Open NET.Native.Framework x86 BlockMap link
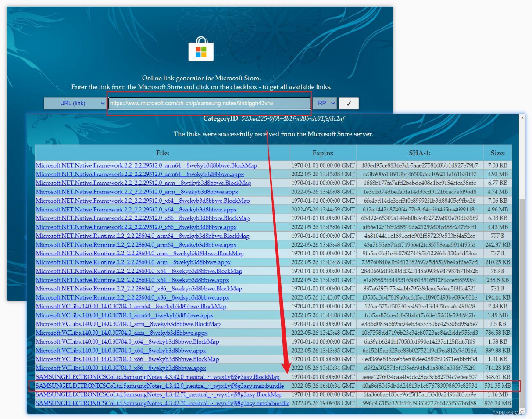 143,218
